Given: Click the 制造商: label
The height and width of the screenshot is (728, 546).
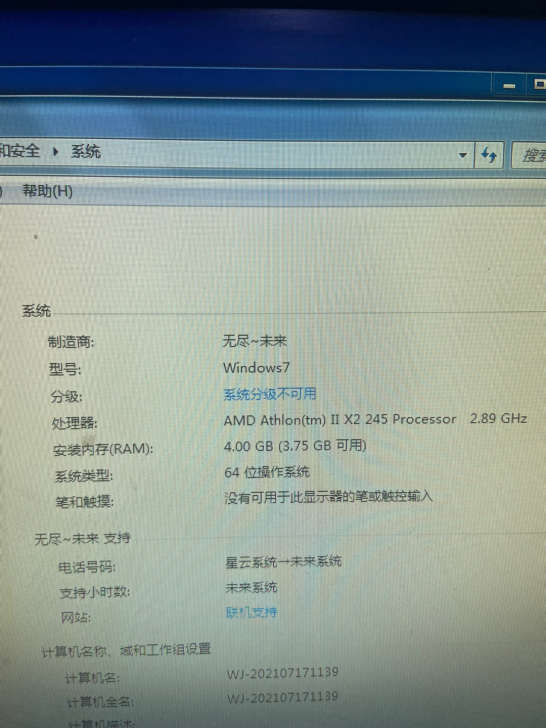Looking at the screenshot, I should pos(71,343).
